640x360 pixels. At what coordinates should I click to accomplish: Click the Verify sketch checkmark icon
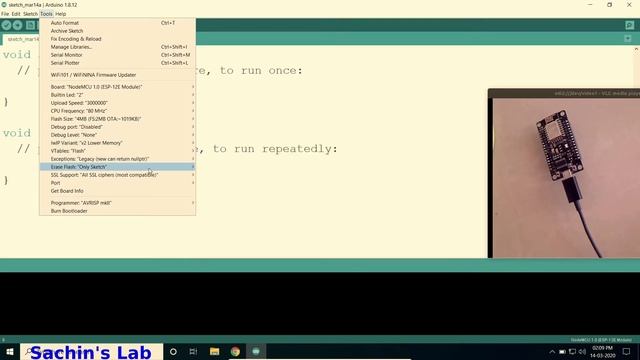(6, 25)
